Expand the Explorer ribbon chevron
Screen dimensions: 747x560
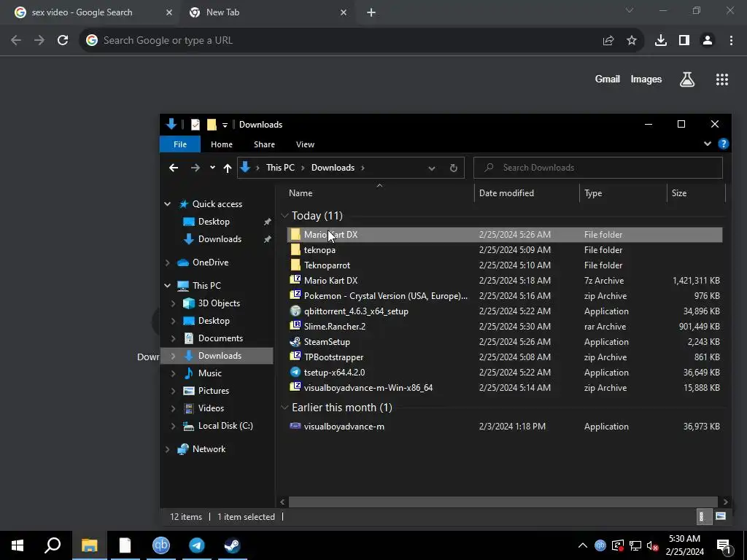(708, 144)
